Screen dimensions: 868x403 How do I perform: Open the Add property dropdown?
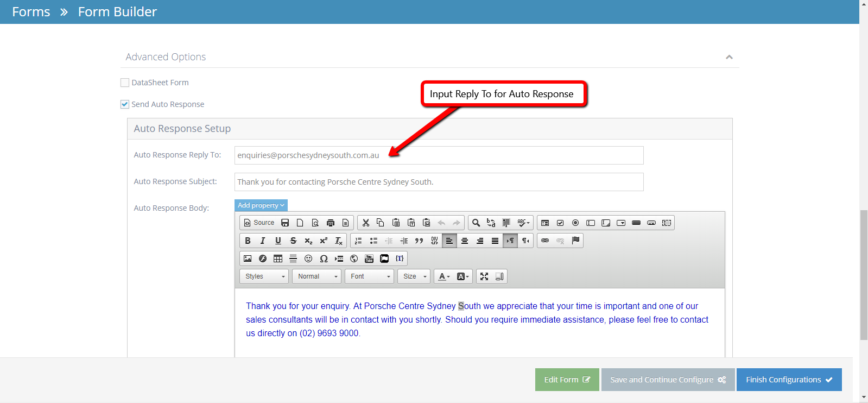coord(261,205)
